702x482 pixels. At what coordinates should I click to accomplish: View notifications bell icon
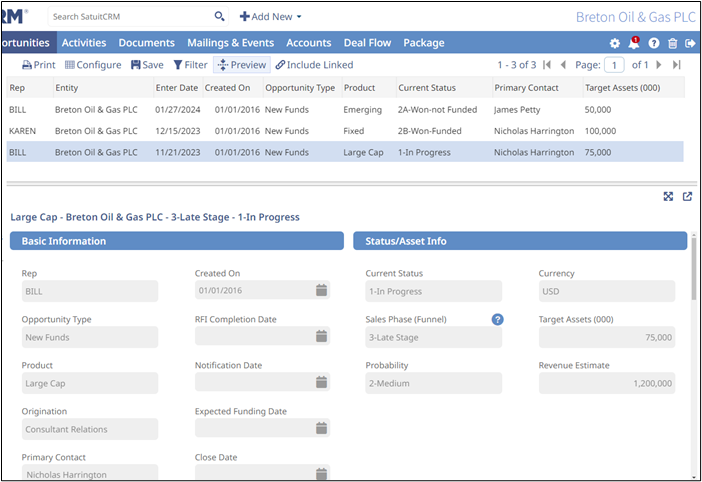pos(634,43)
